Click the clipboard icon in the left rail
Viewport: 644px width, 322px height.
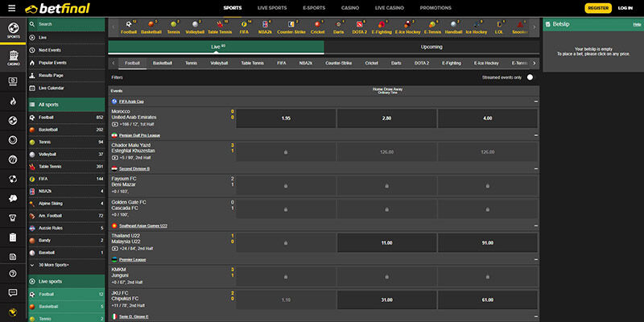pyautogui.click(x=13, y=237)
